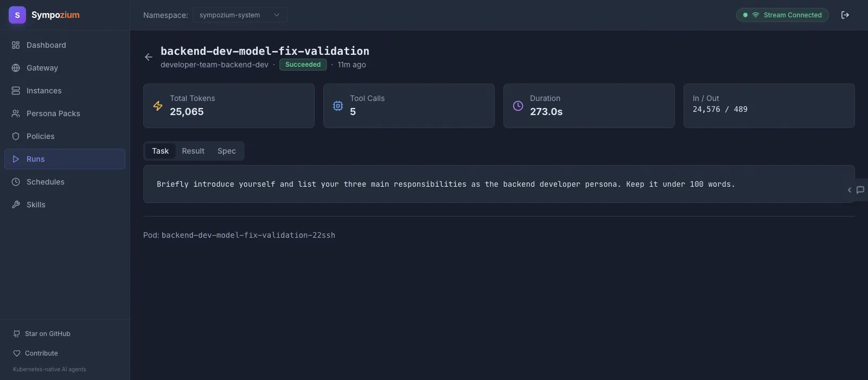Click the Instances server icon
The width and height of the screenshot is (868, 380).
click(x=16, y=91)
